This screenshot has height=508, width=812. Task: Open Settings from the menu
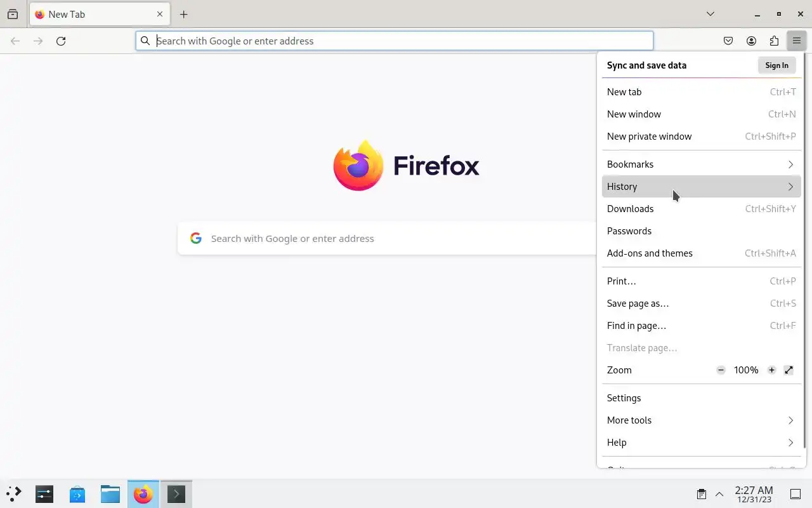point(702,398)
